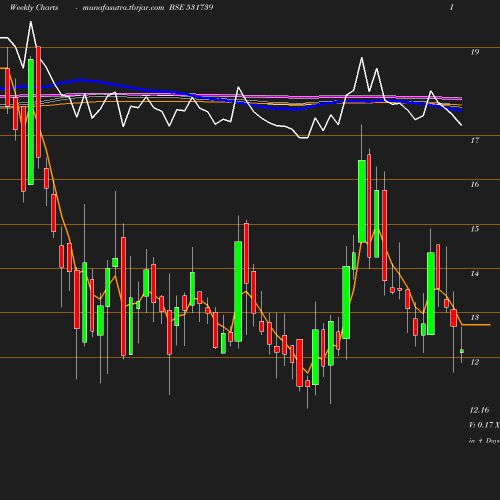This screenshot has height=500, width=500.
Task: Click the 'munafasutra.tbrjar.com' watermark text
Action: point(123,8)
